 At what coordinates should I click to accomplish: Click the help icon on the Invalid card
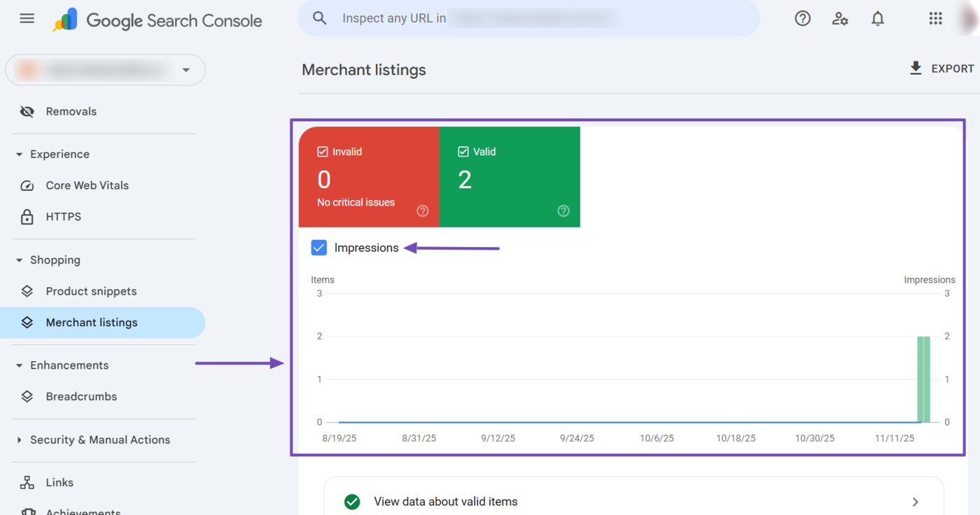click(x=422, y=210)
